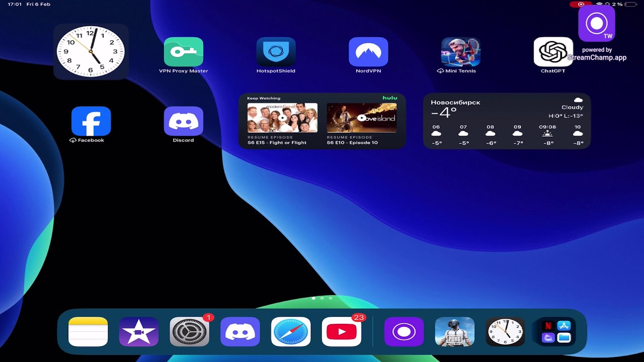Tap the 06 hourly forecast entry
This screenshot has width=644, height=362.
coord(436,135)
